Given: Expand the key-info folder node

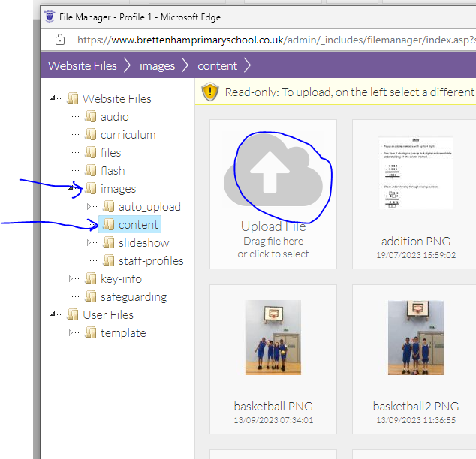Looking at the screenshot, I should [71, 278].
